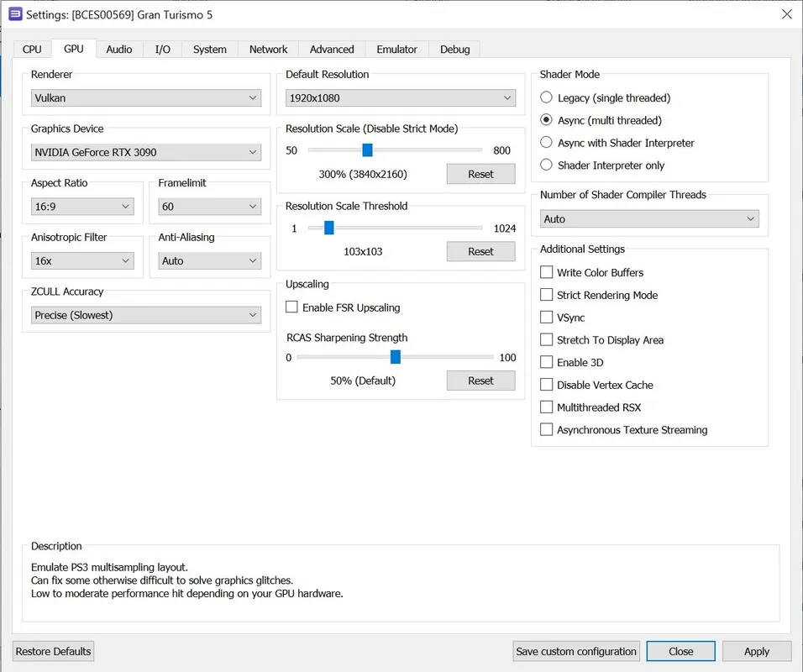Reset the Resolution Scale value
This screenshot has width=803, height=672.
tap(481, 174)
